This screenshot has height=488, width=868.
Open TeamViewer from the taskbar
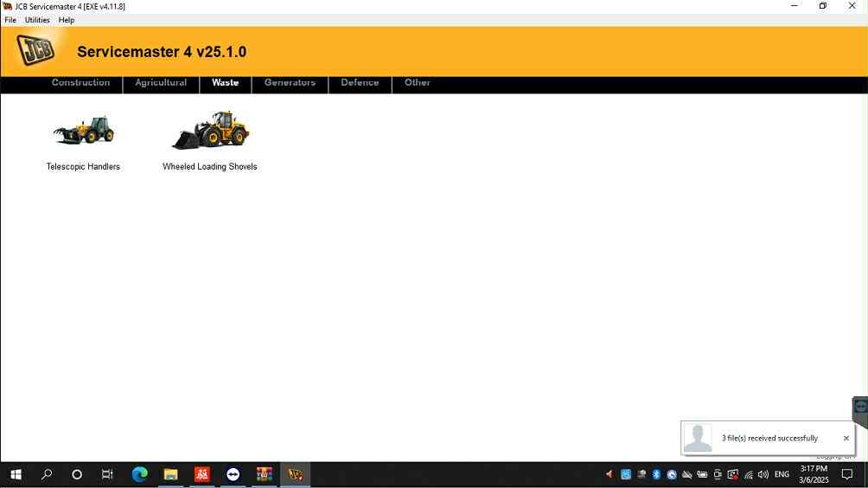pos(233,475)
